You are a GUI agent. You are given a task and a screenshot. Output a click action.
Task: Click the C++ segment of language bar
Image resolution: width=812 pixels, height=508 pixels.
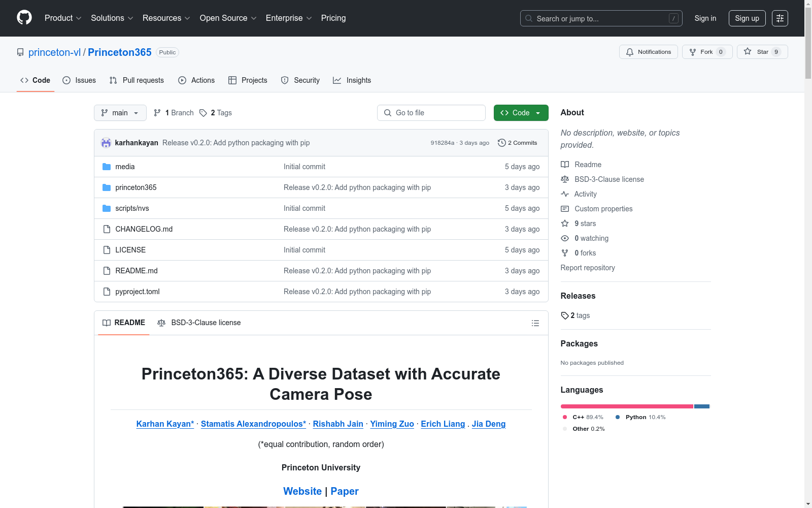tap(627, 406)
